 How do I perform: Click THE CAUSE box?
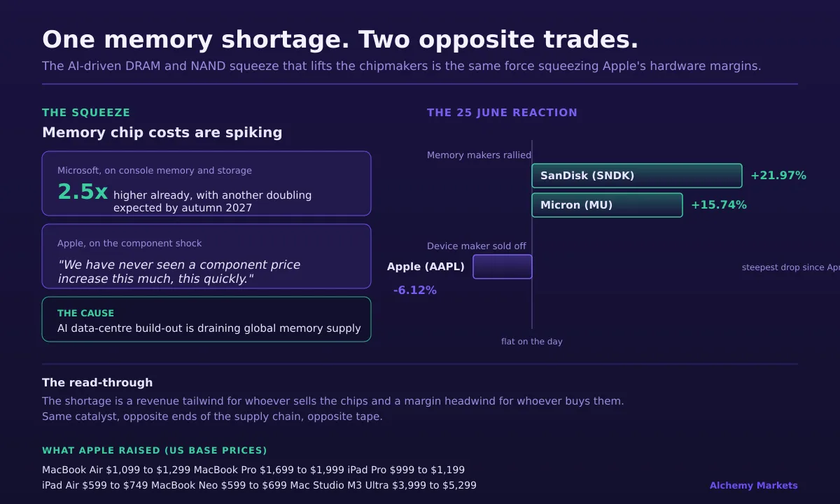click(206, 319)
